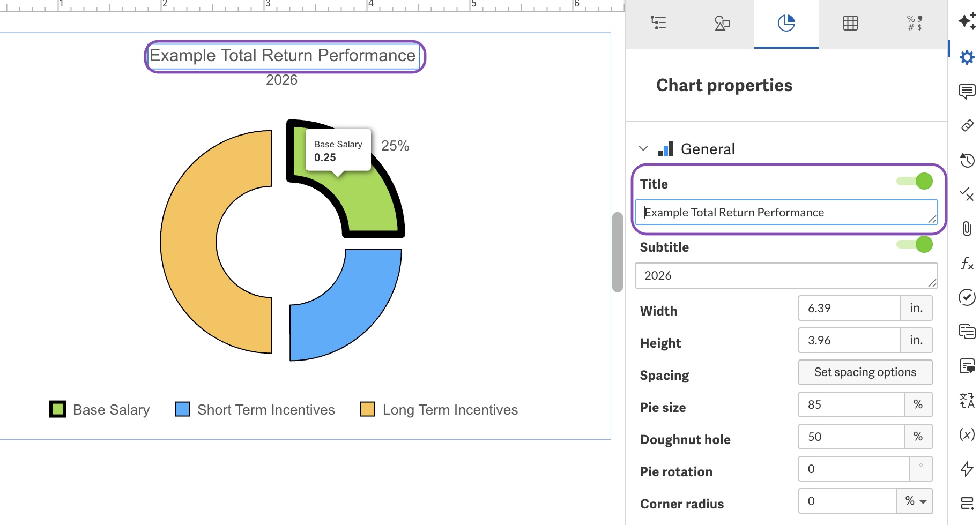The height and width of the screenshot is (525, 980).
Task: Click the orange Long Term Incentives swatch
Action: [368, 409]
